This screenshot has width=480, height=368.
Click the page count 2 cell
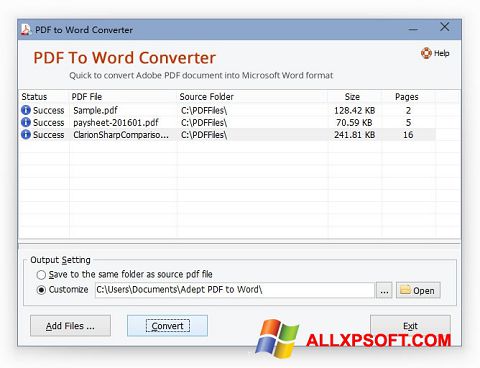[x=408, y=110]
